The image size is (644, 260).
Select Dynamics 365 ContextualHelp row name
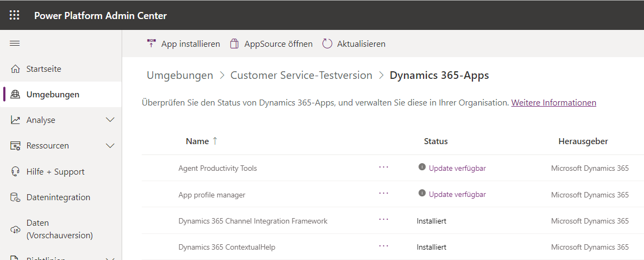pos(227,247)
